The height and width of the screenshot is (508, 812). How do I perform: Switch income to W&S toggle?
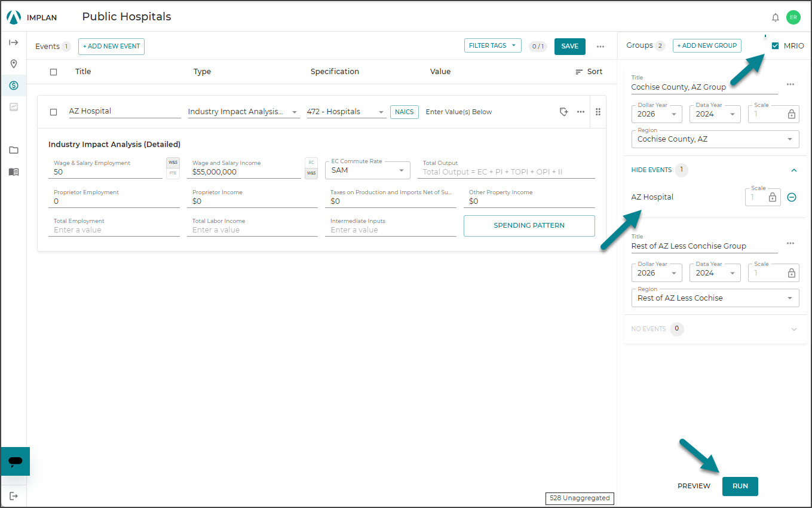[x=311, y=173]
